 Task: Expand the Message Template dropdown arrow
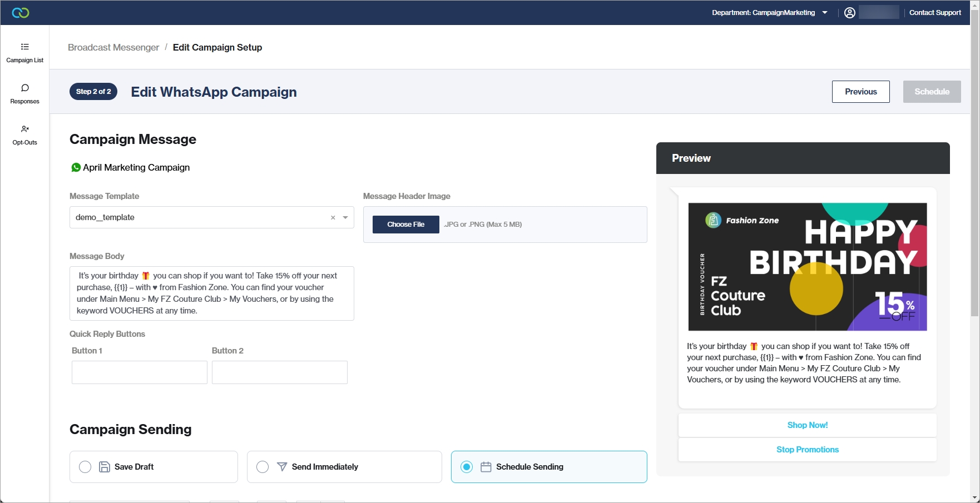tap(345, 218)
